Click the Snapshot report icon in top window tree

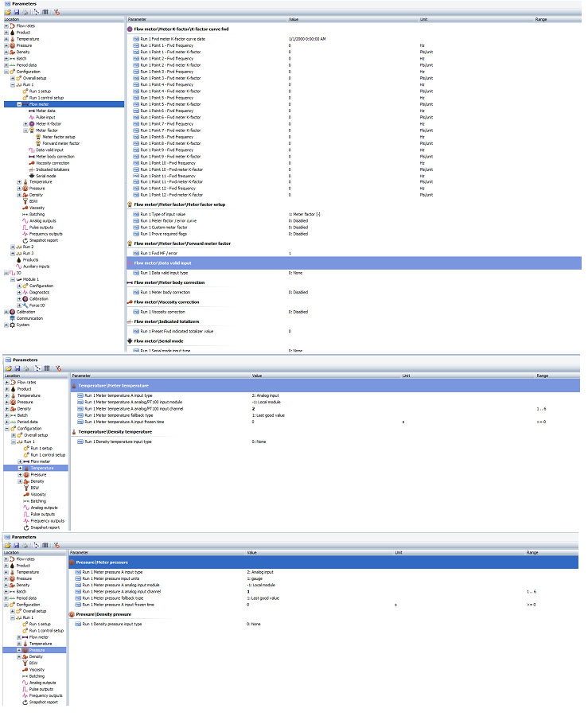pos(25,240)
